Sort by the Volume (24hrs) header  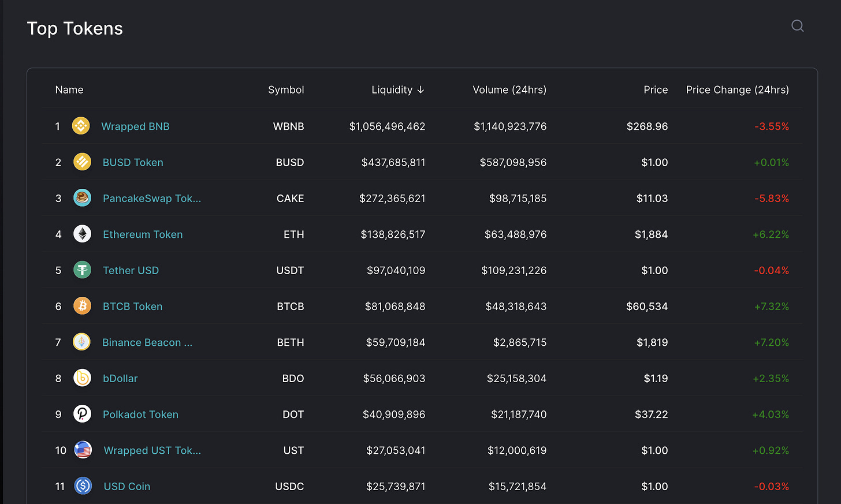(x=509, y=89)
